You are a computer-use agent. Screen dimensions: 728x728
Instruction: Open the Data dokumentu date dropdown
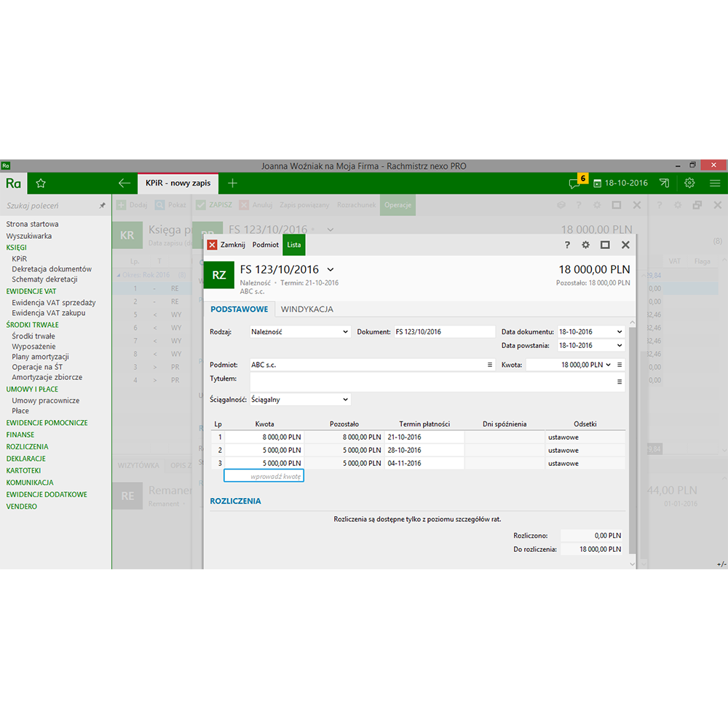[x=619, y=332]
